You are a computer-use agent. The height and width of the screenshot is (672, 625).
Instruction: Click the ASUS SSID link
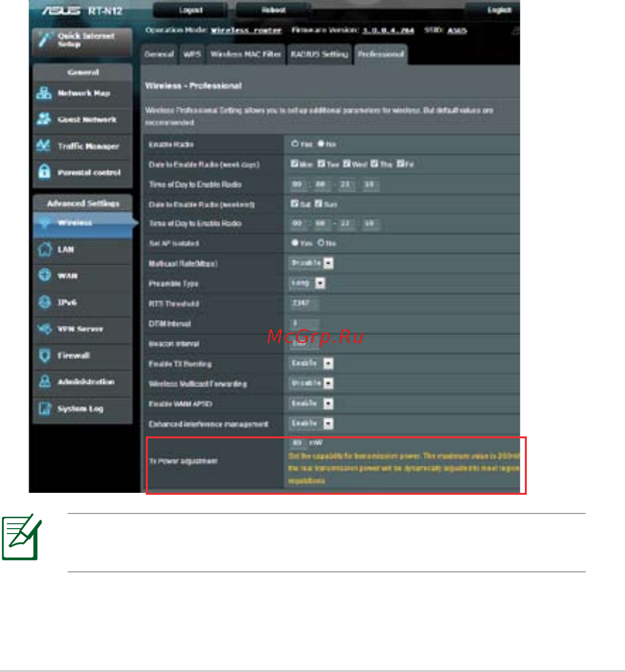pos(457,30)
